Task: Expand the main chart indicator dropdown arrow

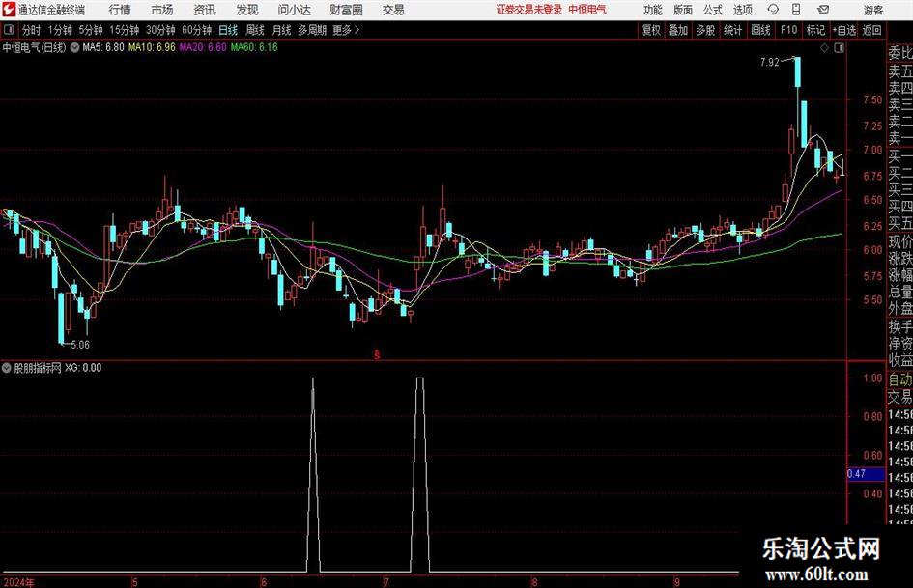Action: pos(74,47)
